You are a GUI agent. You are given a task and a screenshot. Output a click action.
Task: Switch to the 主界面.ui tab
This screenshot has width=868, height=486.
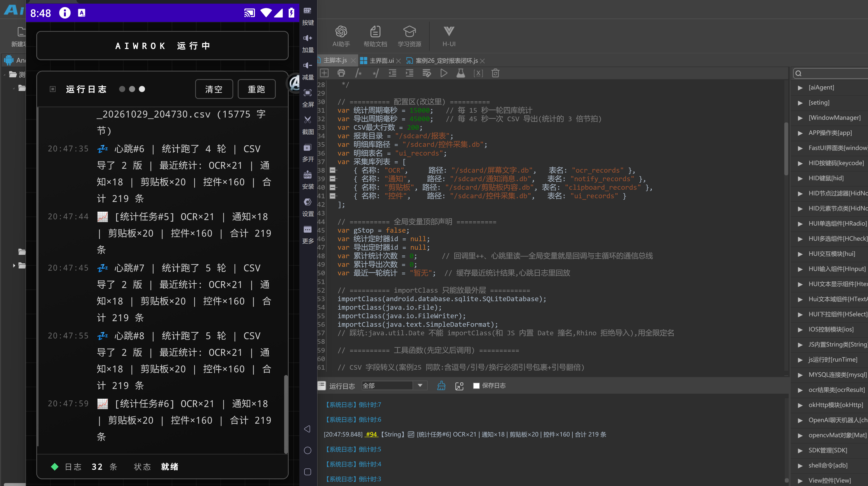tap(382, 61)
